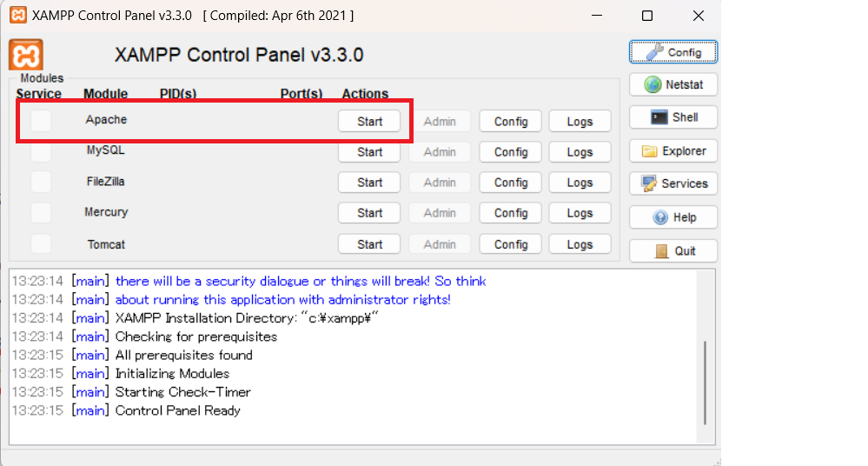Click the 'Service' column header
Viewport: 868px width, 466px height.
point(39,94)
